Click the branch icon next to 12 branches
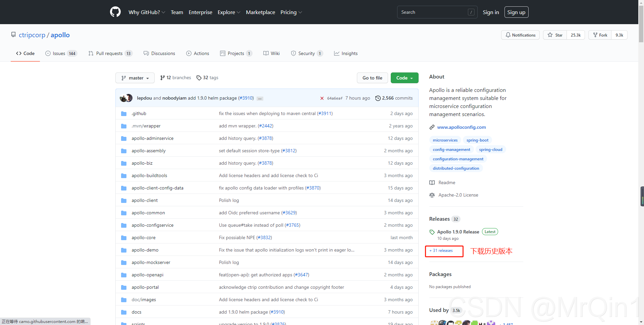Screen dimensions: 644x325 click(x=163, y=78)
